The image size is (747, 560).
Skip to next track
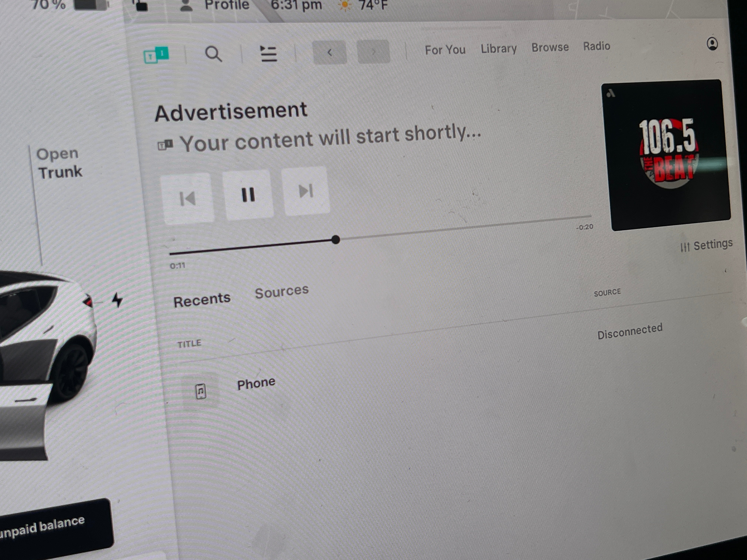point(306,191)
